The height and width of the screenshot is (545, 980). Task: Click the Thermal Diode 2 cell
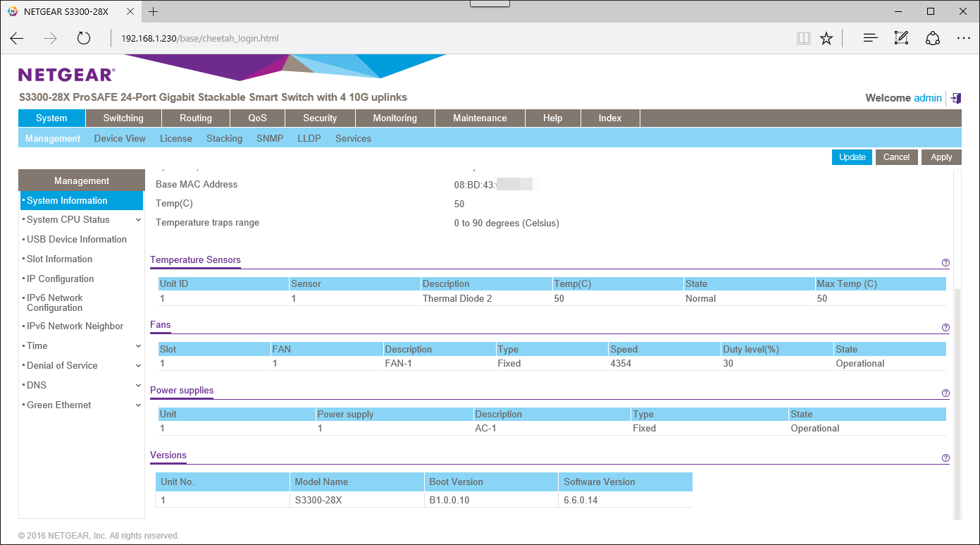pyautogui.click(x=457, y=299)
